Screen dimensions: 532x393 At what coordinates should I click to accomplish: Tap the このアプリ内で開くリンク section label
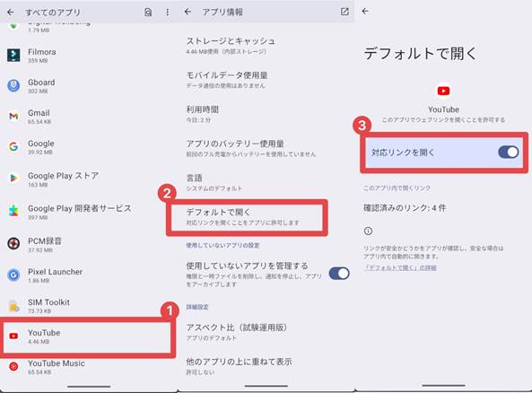click(397, 188)
